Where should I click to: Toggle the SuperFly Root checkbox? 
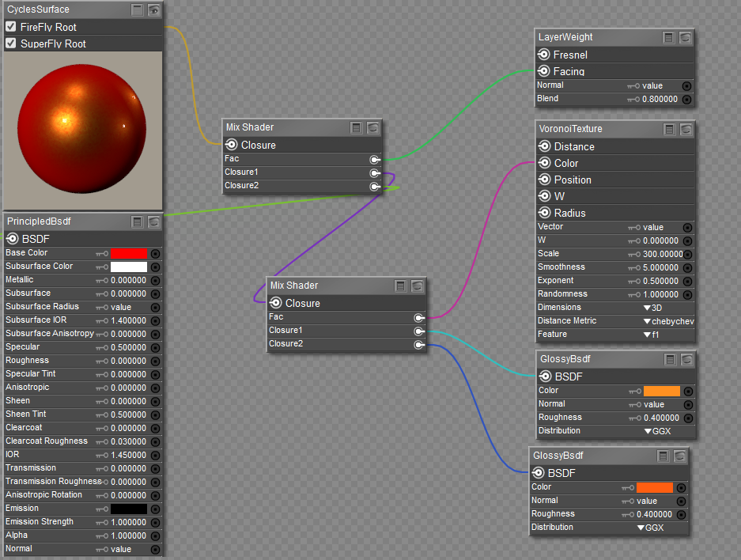coord(11,44)
